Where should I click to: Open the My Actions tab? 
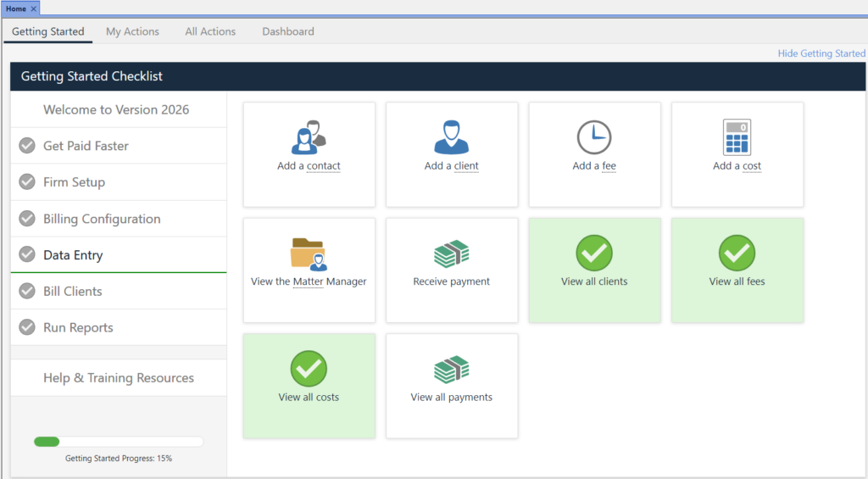click(x=132, y=31)
